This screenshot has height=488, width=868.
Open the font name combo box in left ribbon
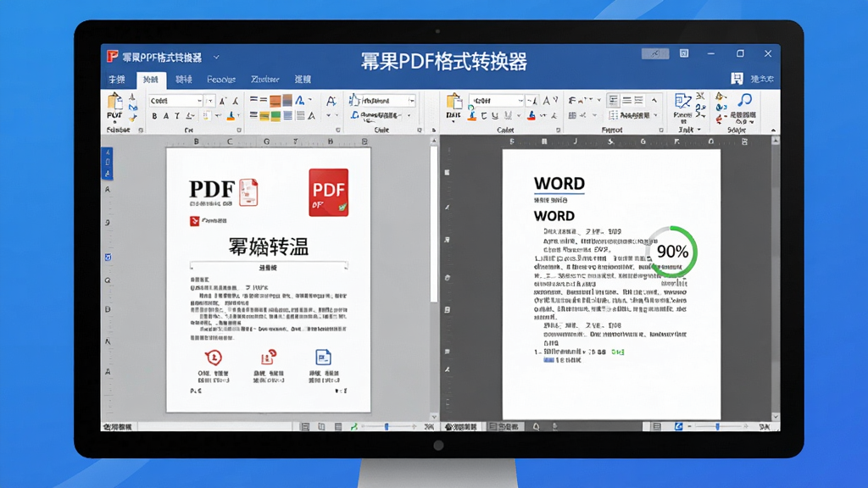(x=175, y=101)
